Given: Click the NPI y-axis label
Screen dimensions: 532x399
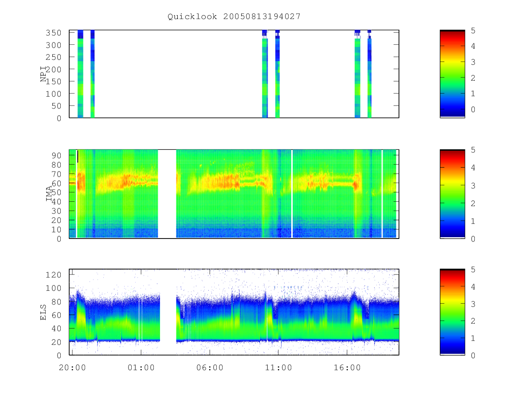Looking at the screenshot, I should [x=43, y=74].
